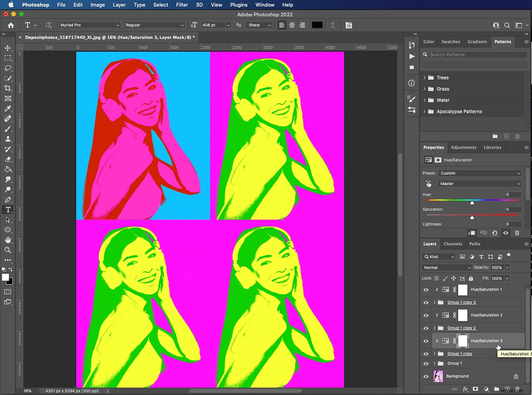Select the Hand tool
The width and height of the screenshot is (532, 395).
pos(8,239)
